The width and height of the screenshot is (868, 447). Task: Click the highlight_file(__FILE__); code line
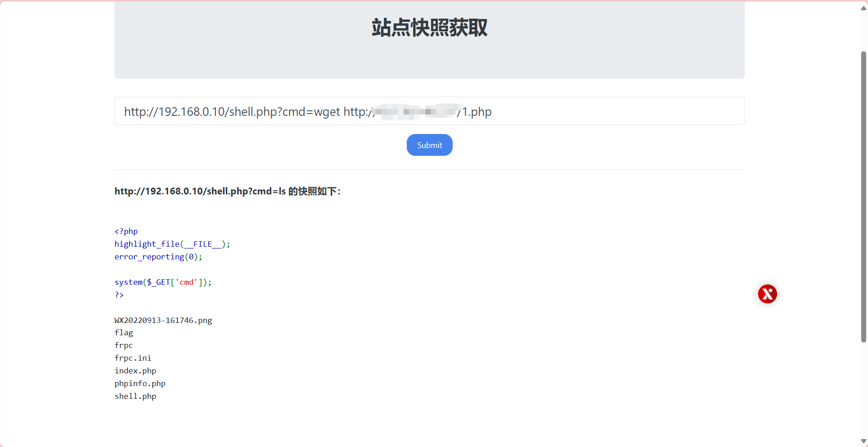point(172,244)
